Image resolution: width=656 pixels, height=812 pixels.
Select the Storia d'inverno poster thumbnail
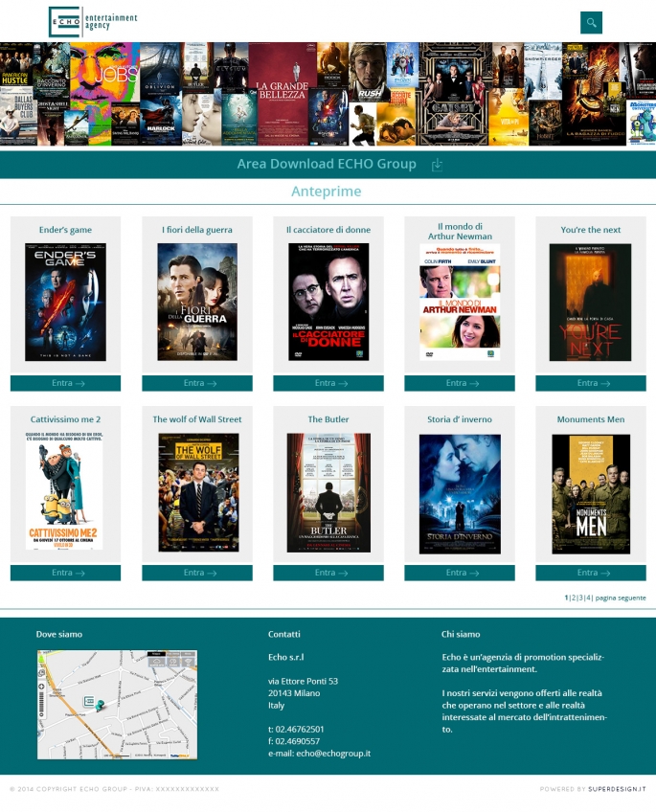point(459,493)
